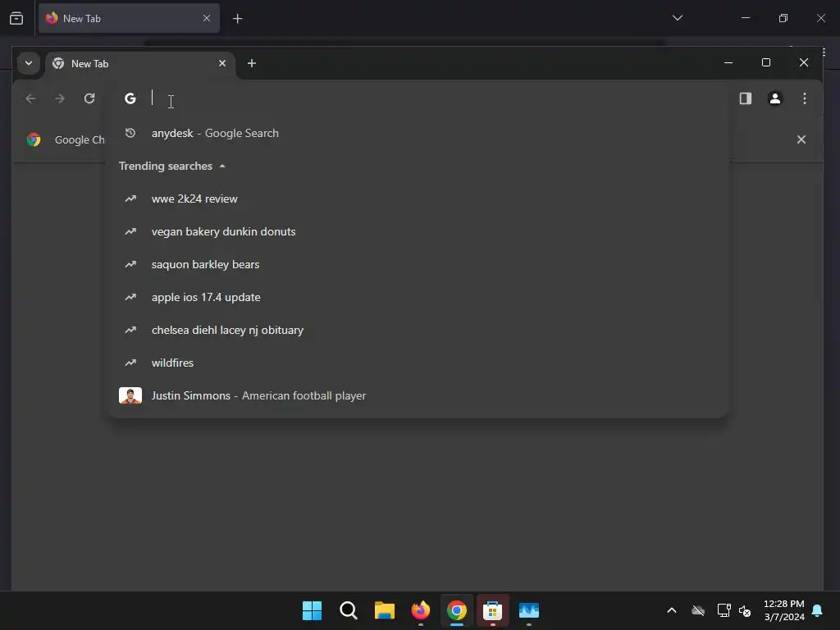Image resolution: width=840 pixels, height=630 pixels.
Task: Choose wwe 2k24 review suggestion
Action: click(418, 199)
